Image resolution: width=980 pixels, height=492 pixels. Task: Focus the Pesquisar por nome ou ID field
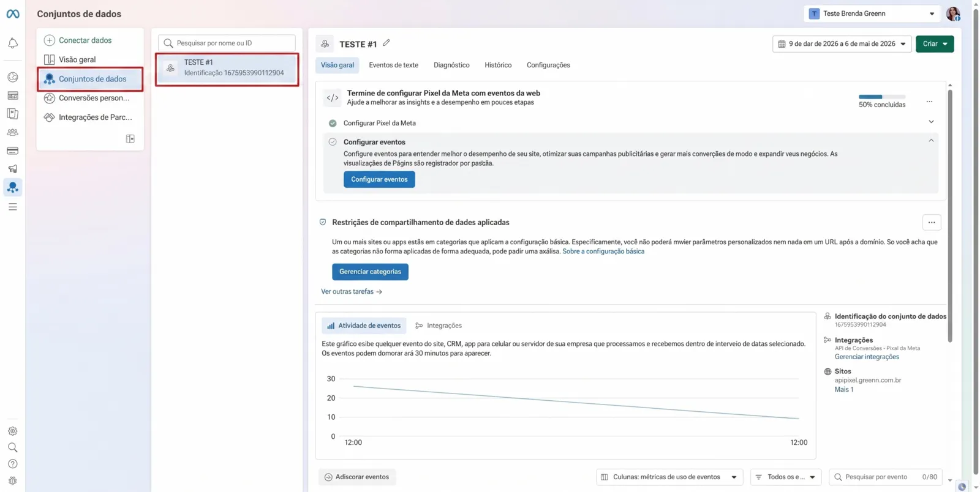point(227,43)
